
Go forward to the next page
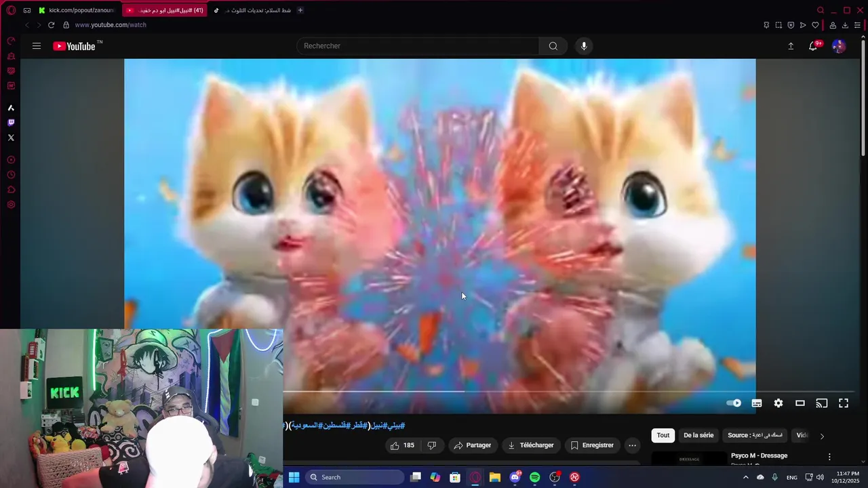[39, 25]
